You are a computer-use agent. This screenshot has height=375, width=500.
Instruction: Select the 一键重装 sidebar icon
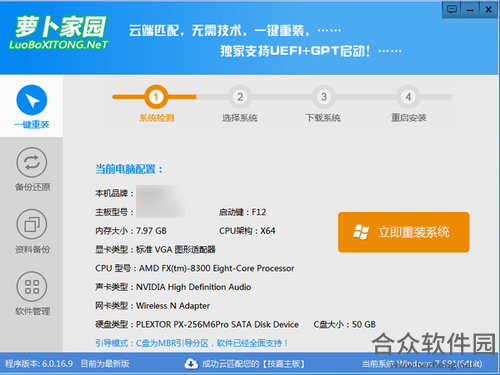click(x=32, y=100)
